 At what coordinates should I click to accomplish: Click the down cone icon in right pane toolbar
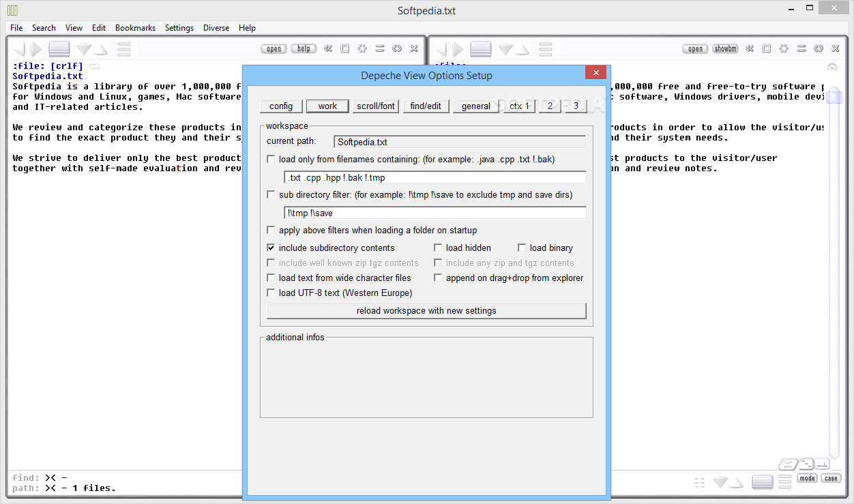pyautogui.click(x=505, y=49)
